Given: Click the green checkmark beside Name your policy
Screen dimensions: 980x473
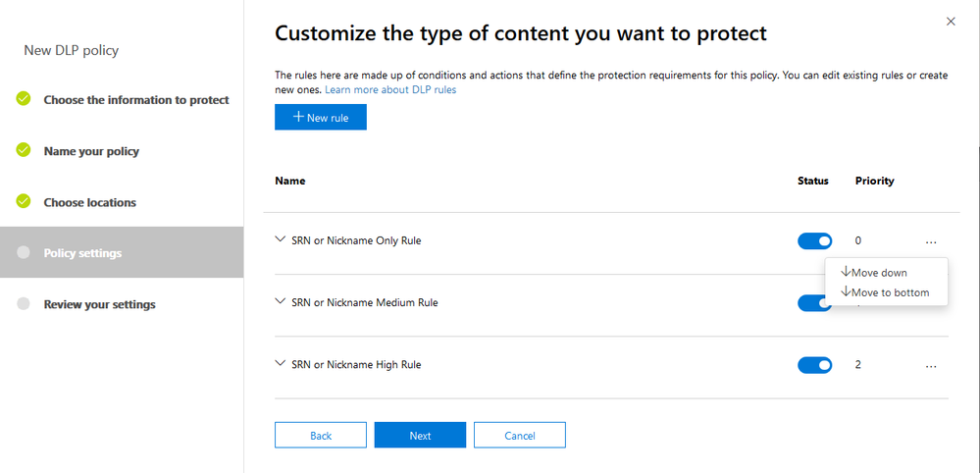Looking at the screenshot, I should tap(24, 150).
